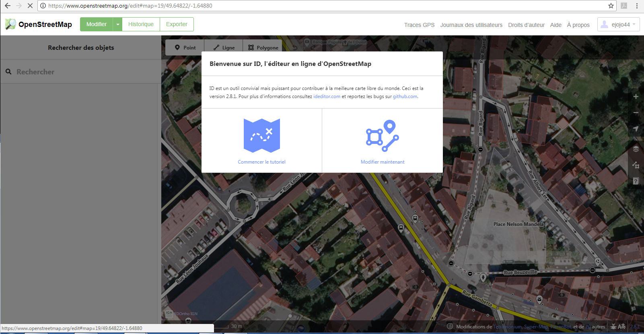644x334 pixels.
Task: Click the user avatar icon
Action: (x=604, y=25)
